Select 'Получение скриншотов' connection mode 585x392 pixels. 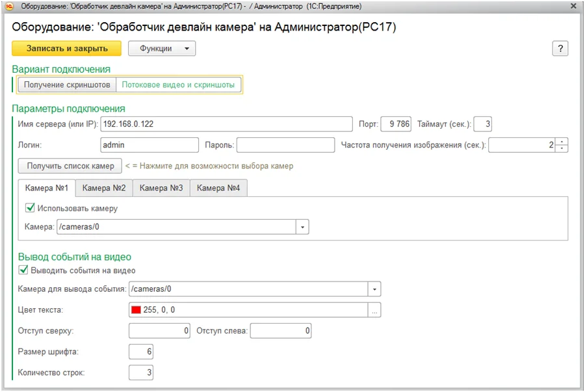click(x=67, y=85)
